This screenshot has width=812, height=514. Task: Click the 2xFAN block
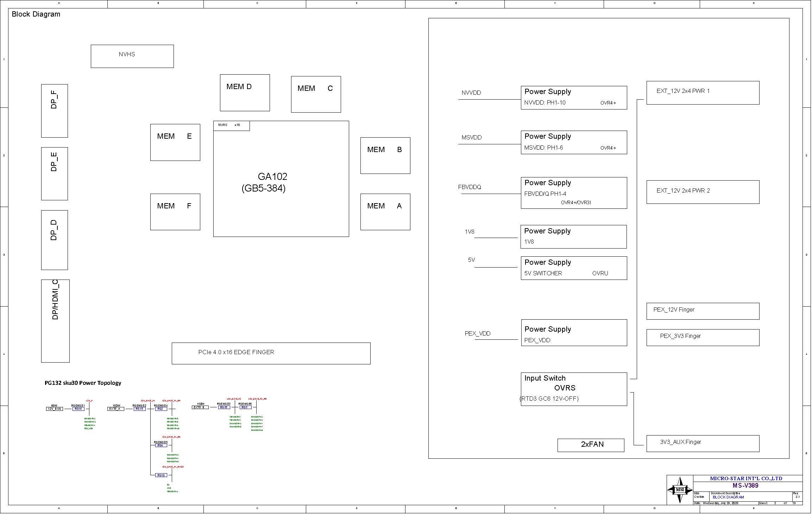(591, 445)
